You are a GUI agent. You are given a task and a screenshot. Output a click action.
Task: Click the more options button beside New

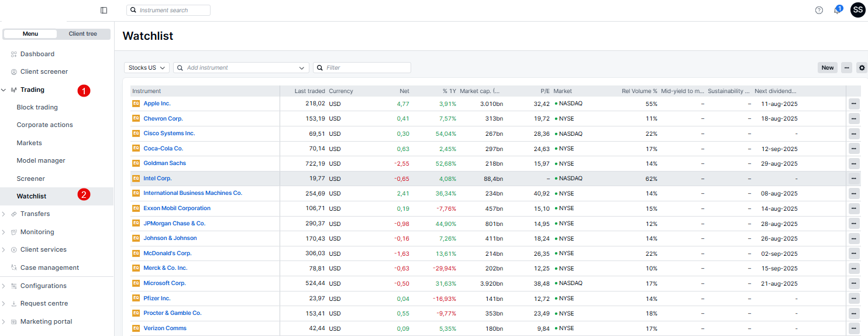(846, 68)
